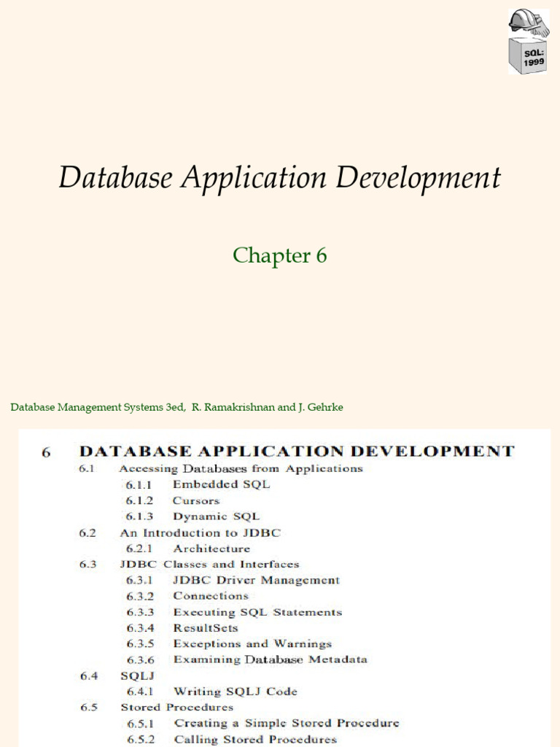Select entry '6.3.1 JDBC Driver Management'
The height and width of the screenshot is (747, 560).
tap(233, 580)
